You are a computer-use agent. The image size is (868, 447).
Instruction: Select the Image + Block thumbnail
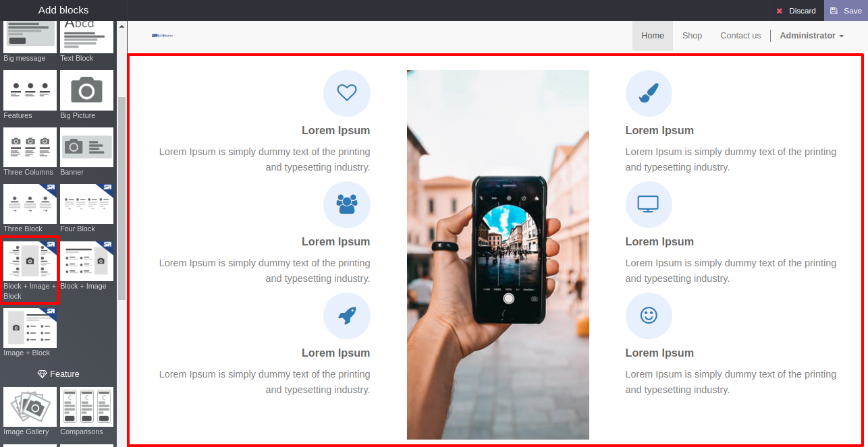coord(30,328)
